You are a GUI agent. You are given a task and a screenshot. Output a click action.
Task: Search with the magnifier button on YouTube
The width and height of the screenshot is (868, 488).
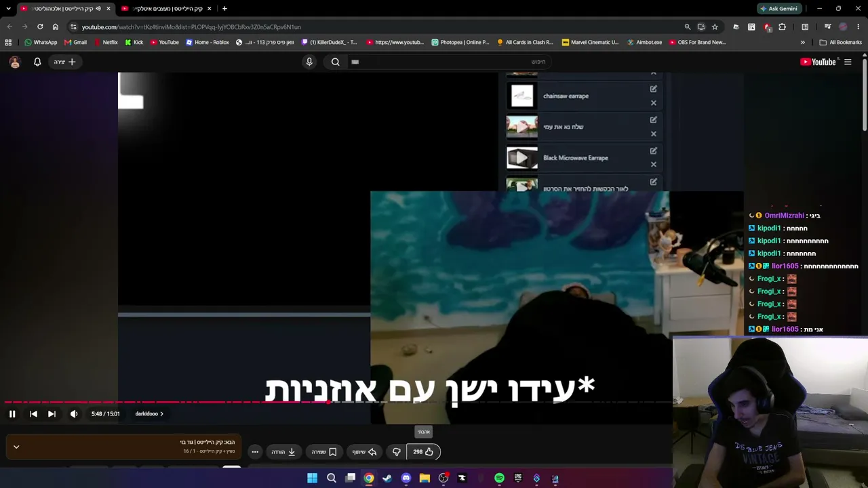click(x=335, y=62)
